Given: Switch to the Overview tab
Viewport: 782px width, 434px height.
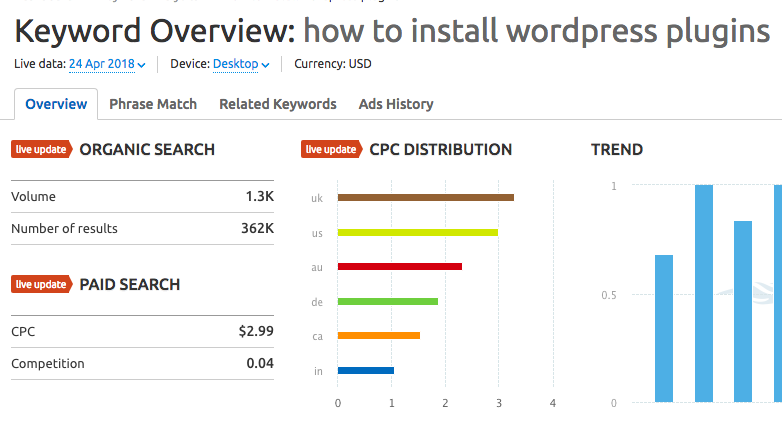Looking at the screenshot, I should point(56,104).
